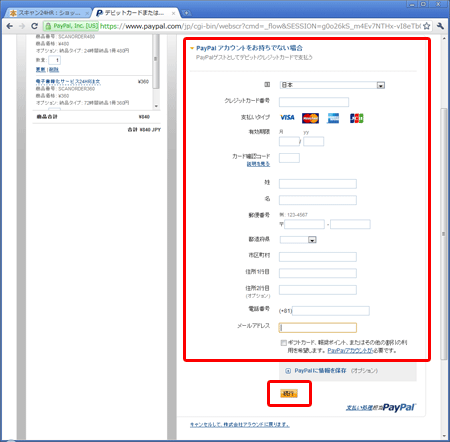Click the 名 first name field

(318, 200)
